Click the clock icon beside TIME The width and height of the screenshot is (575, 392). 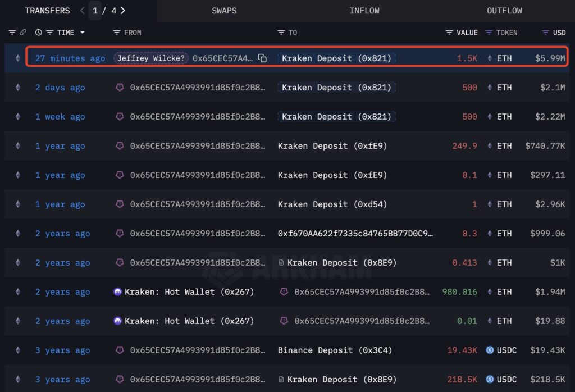(x=38, y=33)
